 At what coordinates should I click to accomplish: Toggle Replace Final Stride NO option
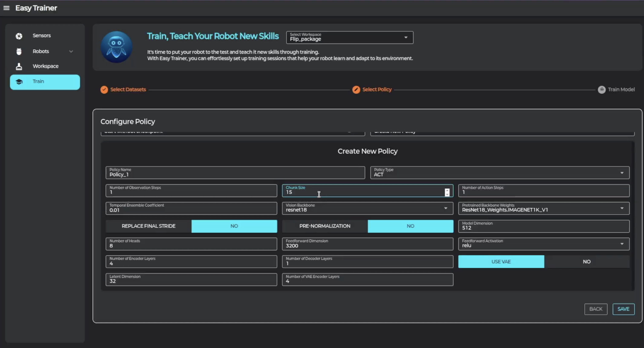tap(234, 226)
